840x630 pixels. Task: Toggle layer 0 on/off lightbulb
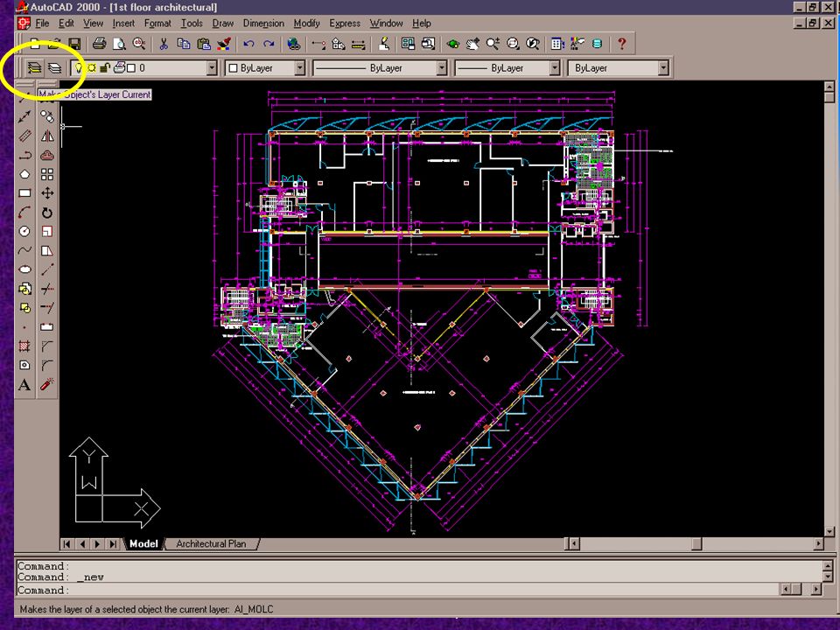click(x=80, y=68)
